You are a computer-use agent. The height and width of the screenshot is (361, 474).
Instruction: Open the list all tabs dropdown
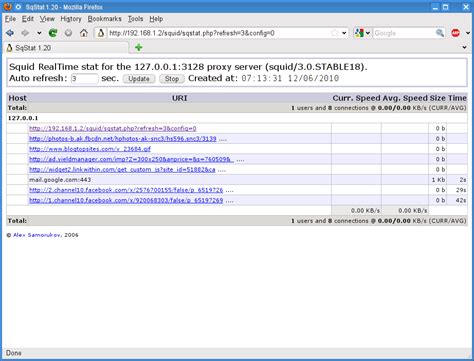point(464,48)
